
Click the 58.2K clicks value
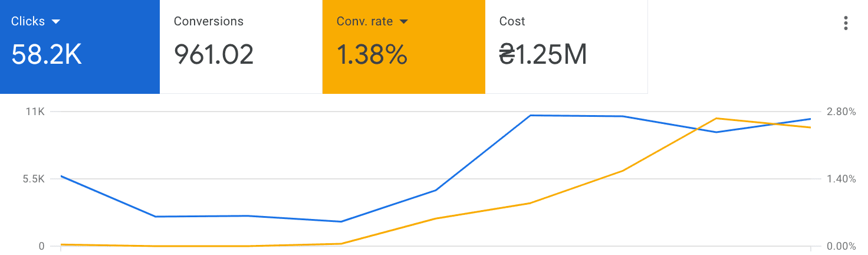(x=47, y=55)
